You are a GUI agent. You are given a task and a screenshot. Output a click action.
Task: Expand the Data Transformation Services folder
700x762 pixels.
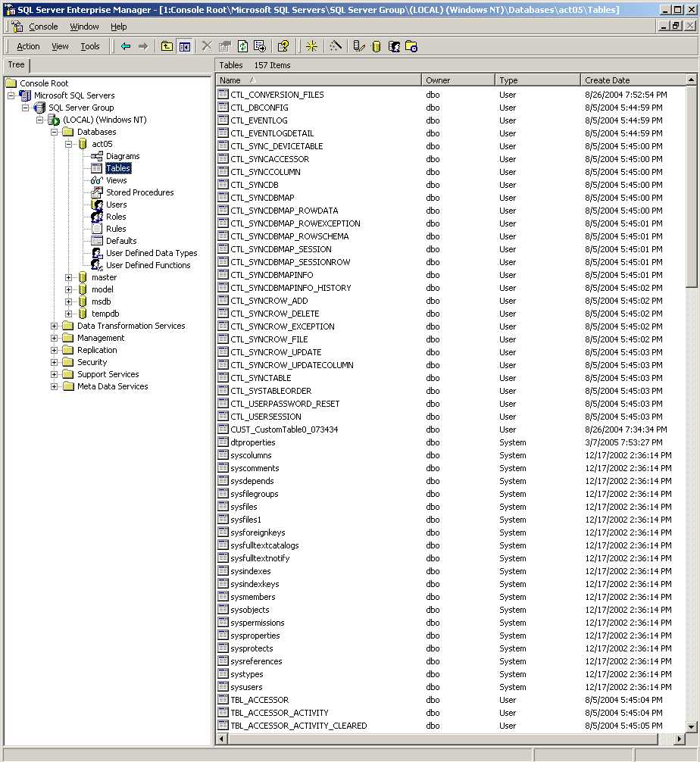(54, 326)
